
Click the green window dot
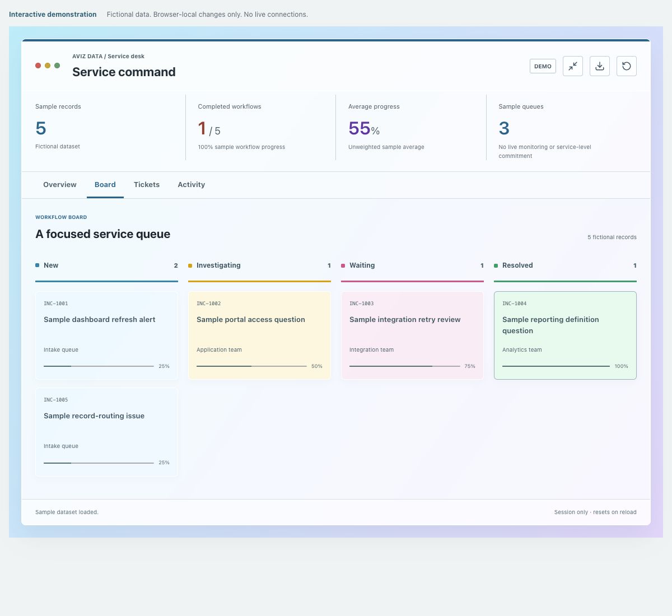tap(57, 66)
